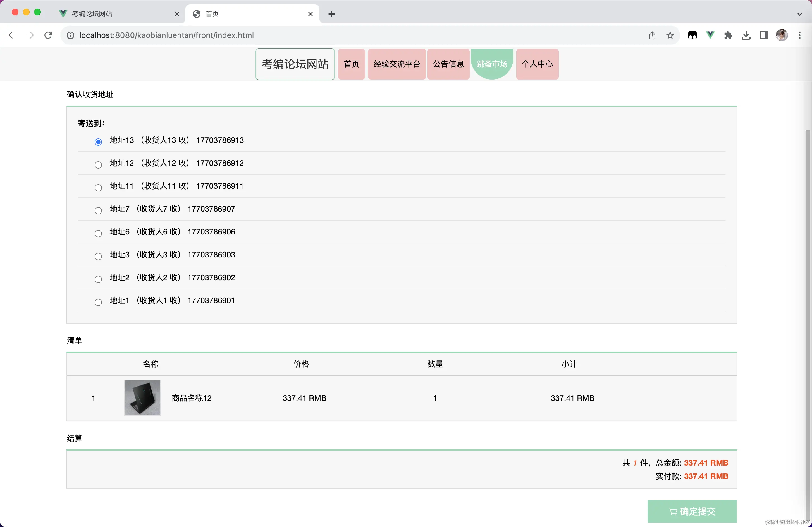Viewport: 812px width, 527px height.
Task: Bookmark page with star icon
Action: [x=670, y=35]
